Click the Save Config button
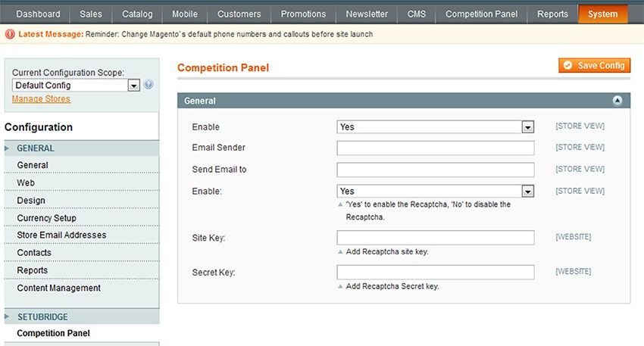 point(595,66)
